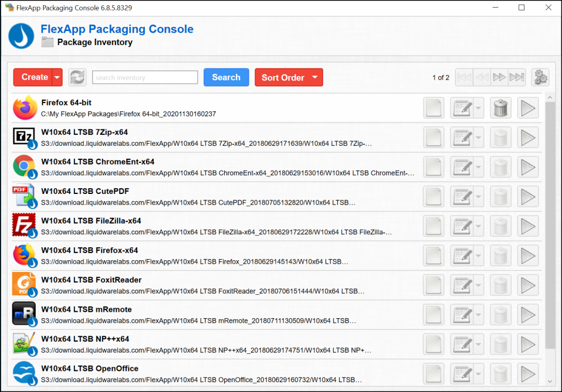Click document icon for W10x64 LTSB ChromeEnt-x64

434,167
